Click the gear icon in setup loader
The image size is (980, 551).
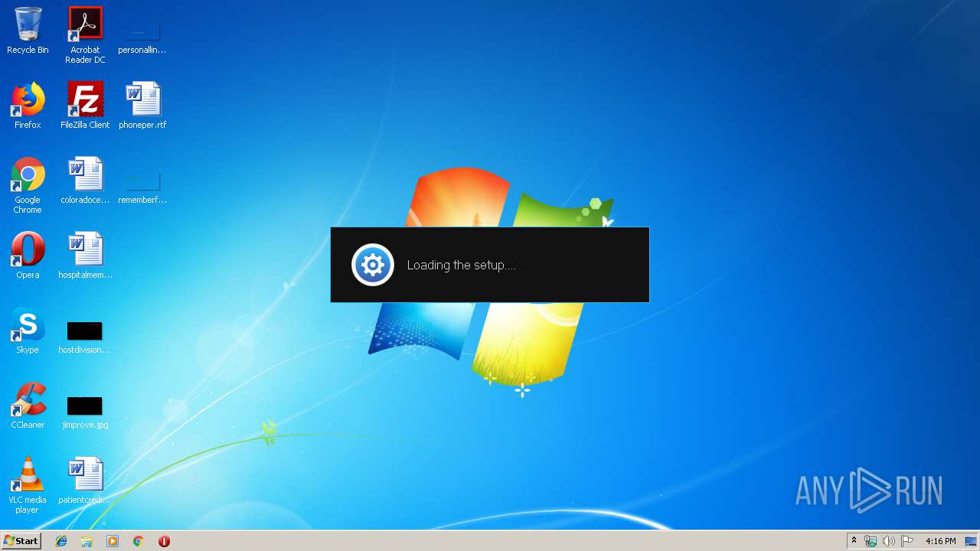click(x=373, y=265)
